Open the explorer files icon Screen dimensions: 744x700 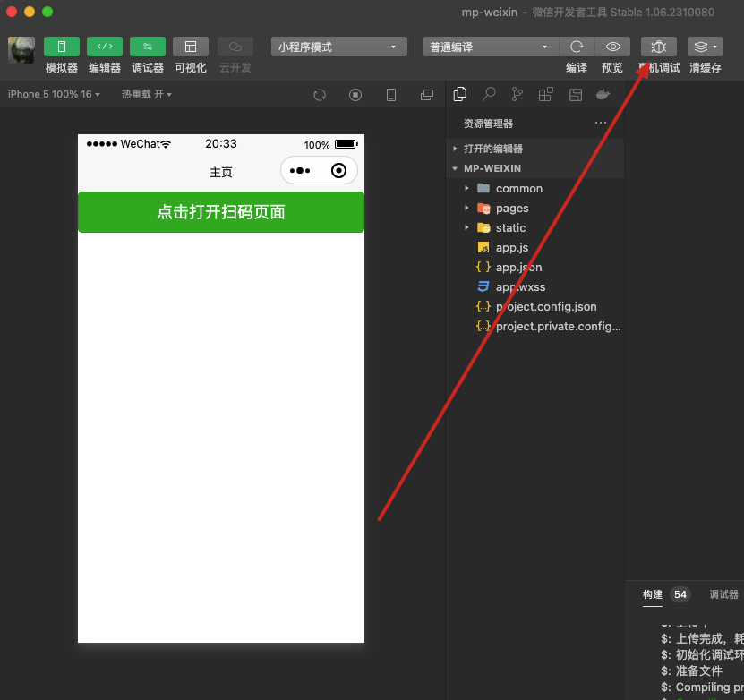click(460, 94)
